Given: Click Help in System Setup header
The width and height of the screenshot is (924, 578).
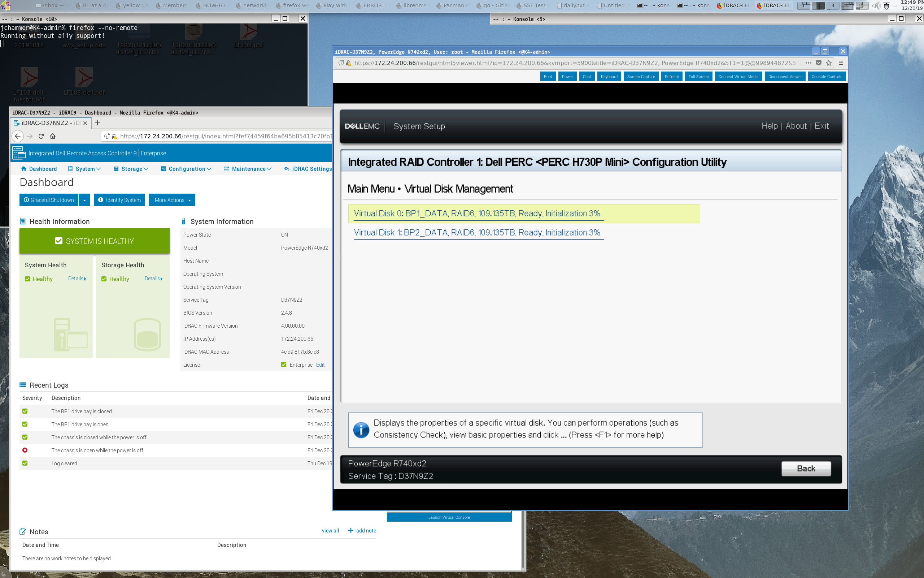Looking at the screenshot, I should pos(770,126).
